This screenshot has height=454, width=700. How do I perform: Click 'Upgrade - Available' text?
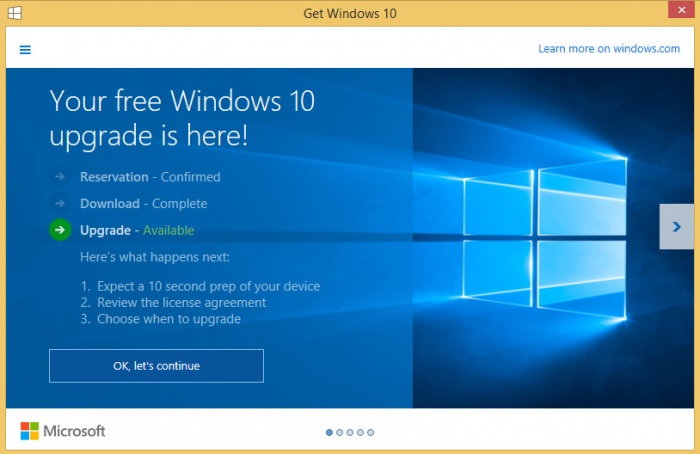(x=137, y=230)
